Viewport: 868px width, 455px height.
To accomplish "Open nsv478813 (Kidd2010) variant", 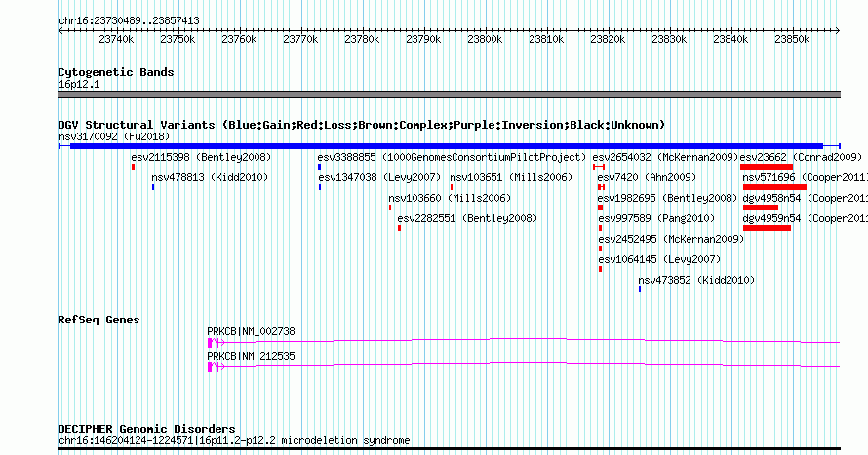I will pos(210,177).
